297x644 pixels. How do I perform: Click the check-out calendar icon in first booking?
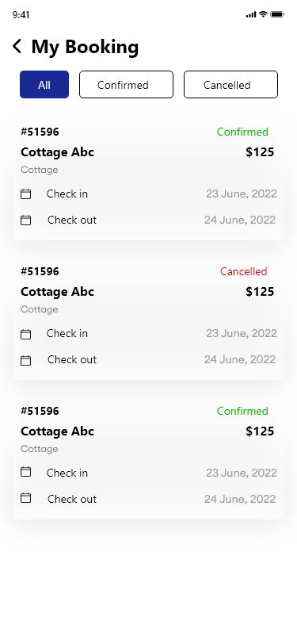point(26,220)
